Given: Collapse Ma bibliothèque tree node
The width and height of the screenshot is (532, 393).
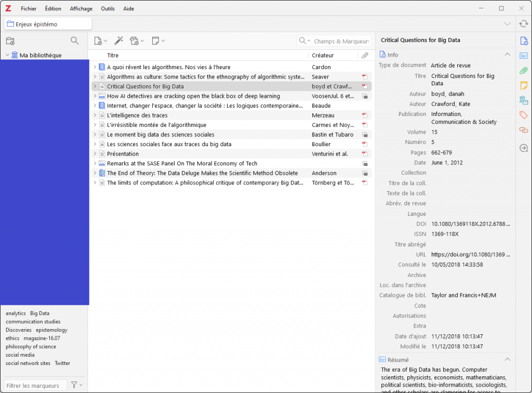Looking at the screenshot, I should pyautogui.click(x=8, y=55).
